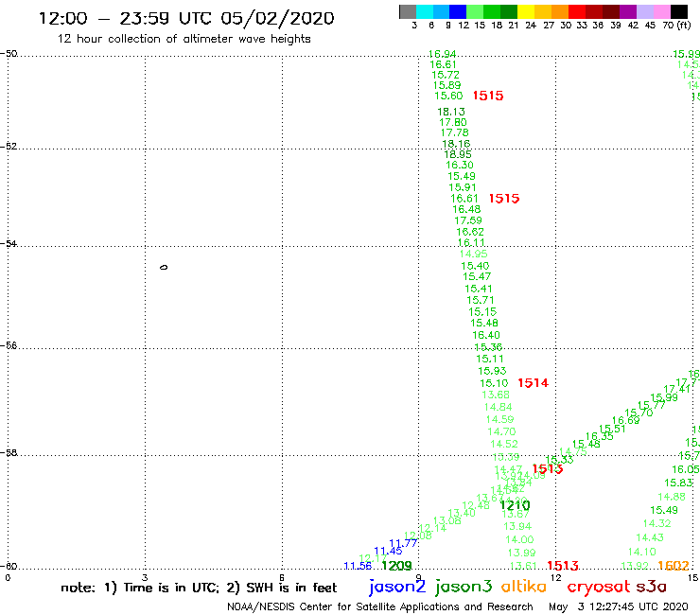Screen dimensions: 700x615
Task: Click the wave height value 15.71
Action: click(481, 300)
